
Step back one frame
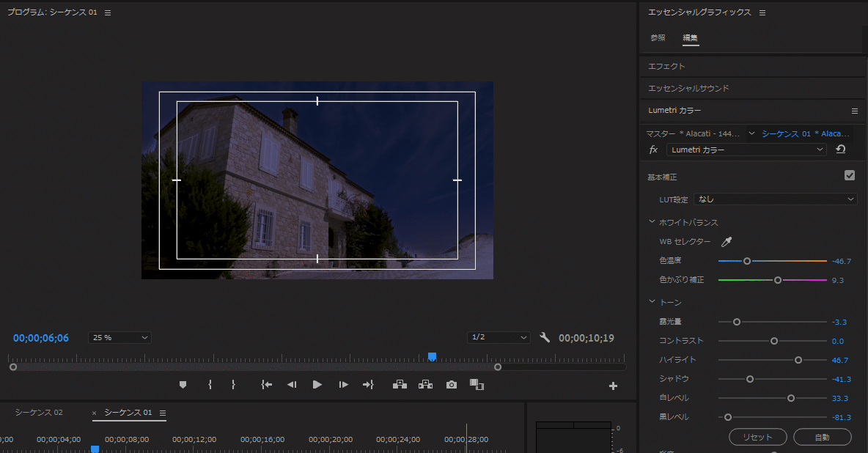pos(292,384)
